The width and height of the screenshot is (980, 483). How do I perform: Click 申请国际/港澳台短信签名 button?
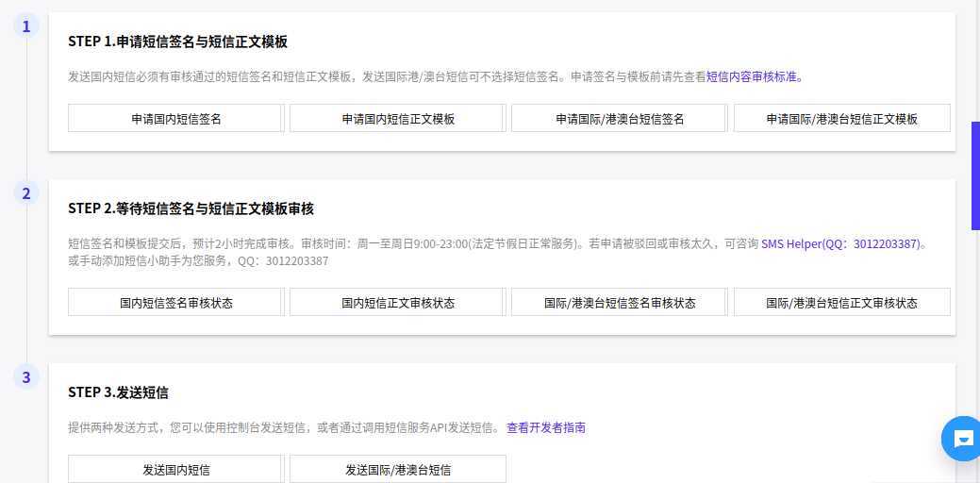click(619, 118)
